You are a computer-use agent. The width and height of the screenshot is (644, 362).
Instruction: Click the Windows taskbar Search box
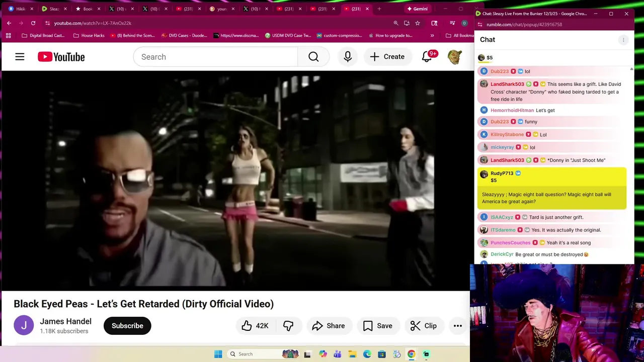263,354
